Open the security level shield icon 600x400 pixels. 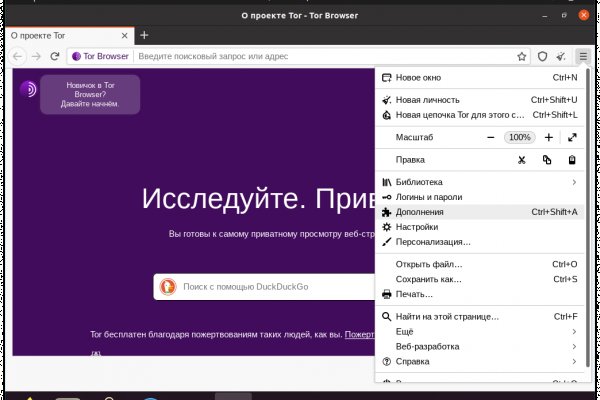543,57
